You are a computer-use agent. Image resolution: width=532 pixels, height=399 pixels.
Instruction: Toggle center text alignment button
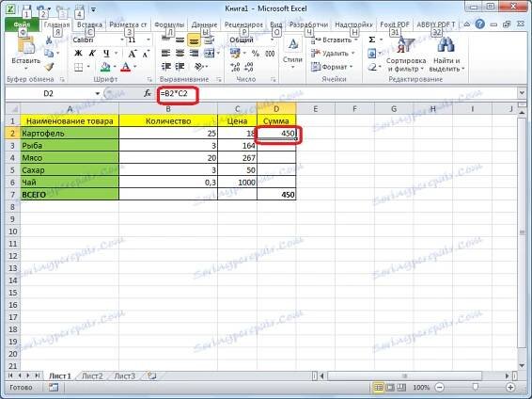point(180,54)
